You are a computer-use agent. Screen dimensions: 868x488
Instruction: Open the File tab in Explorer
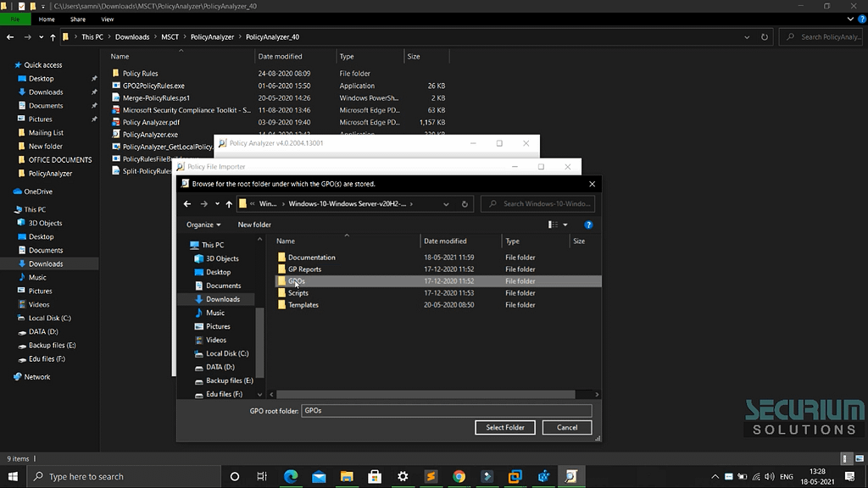click(15, 19)
